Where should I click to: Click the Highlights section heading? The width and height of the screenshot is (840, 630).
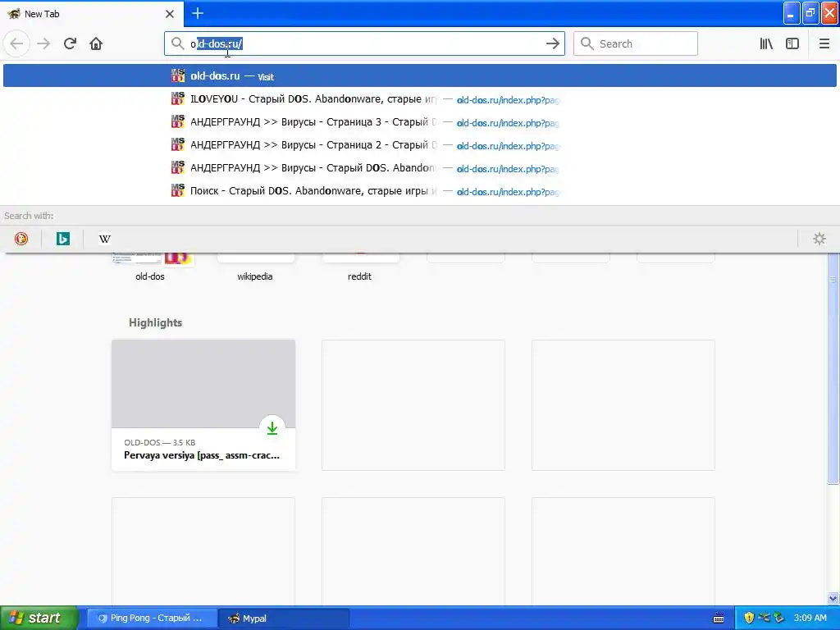click(155, 322)
